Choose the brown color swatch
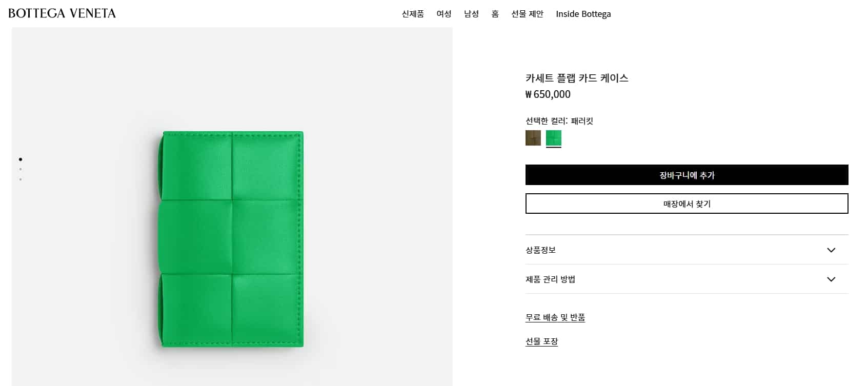Viewport: 868px width, 386px height. [x=533, y=138]
